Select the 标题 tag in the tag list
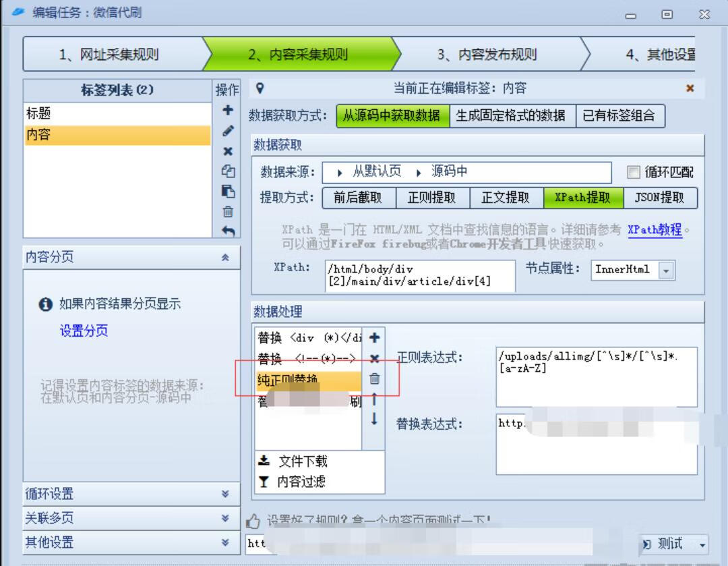 117,113
